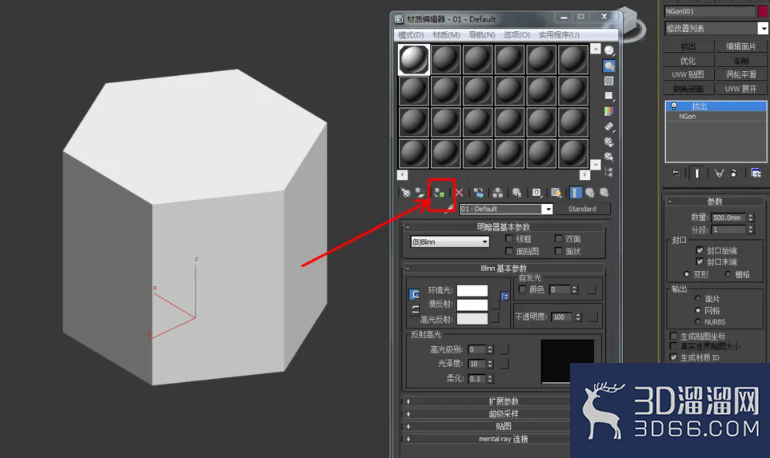Open the 选项(O) menu
This screenshot has width=770, height=458.
pyautogui.click(x=517, y=35)
